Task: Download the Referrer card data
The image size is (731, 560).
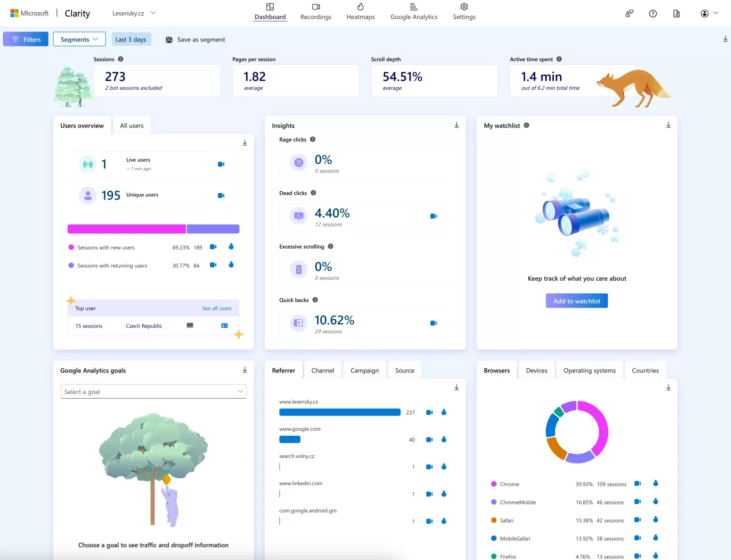Action: [456, 387]
